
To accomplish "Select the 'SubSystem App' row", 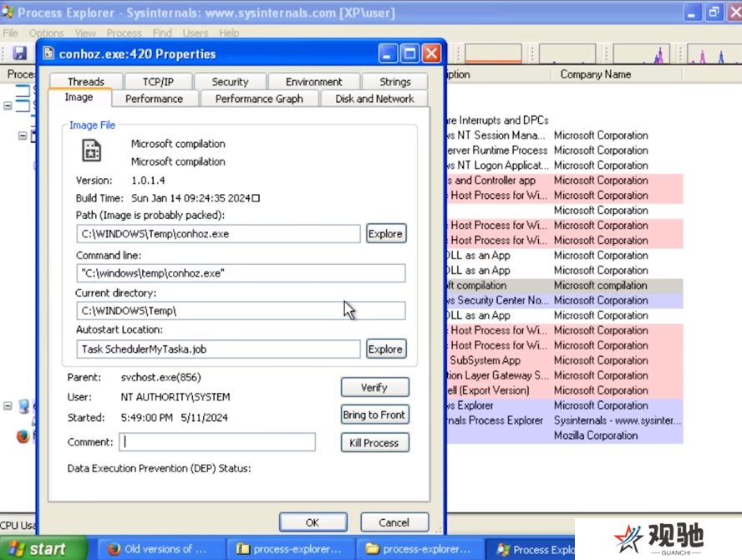I will point(565,360).
